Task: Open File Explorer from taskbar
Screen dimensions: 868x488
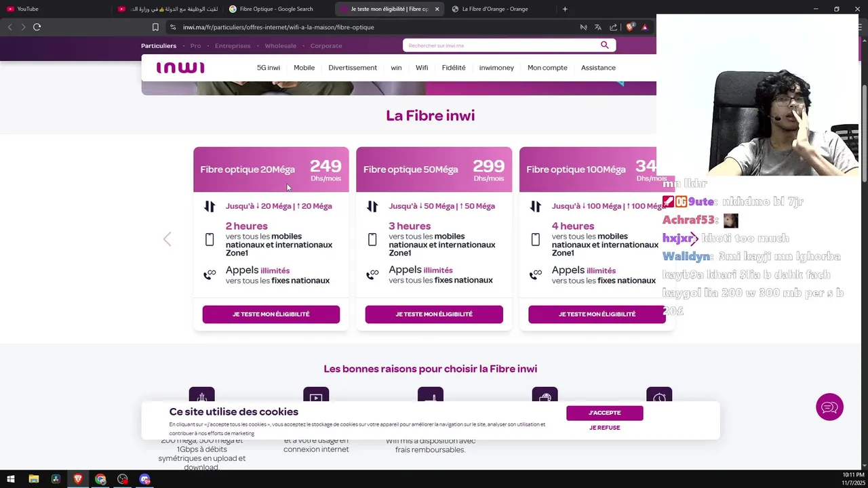Action: click(33, 479)
